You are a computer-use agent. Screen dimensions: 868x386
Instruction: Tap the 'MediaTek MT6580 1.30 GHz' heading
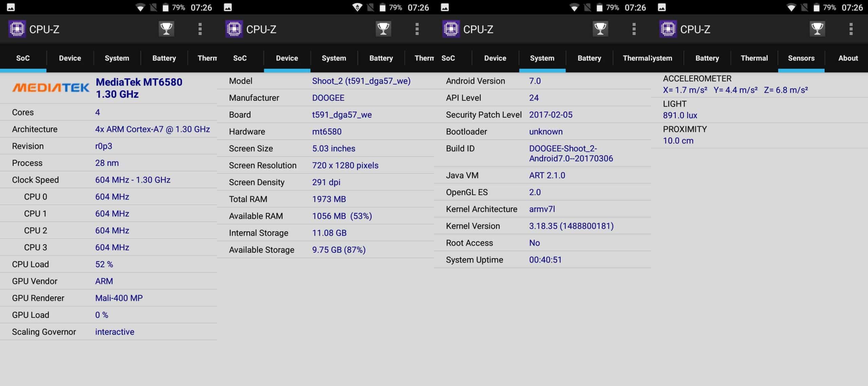[x=139, y=88]
